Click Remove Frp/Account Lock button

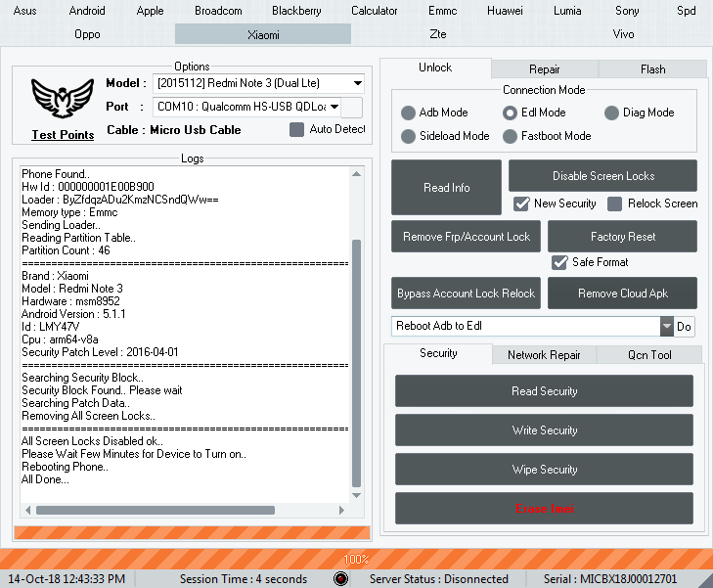point(467,237)
